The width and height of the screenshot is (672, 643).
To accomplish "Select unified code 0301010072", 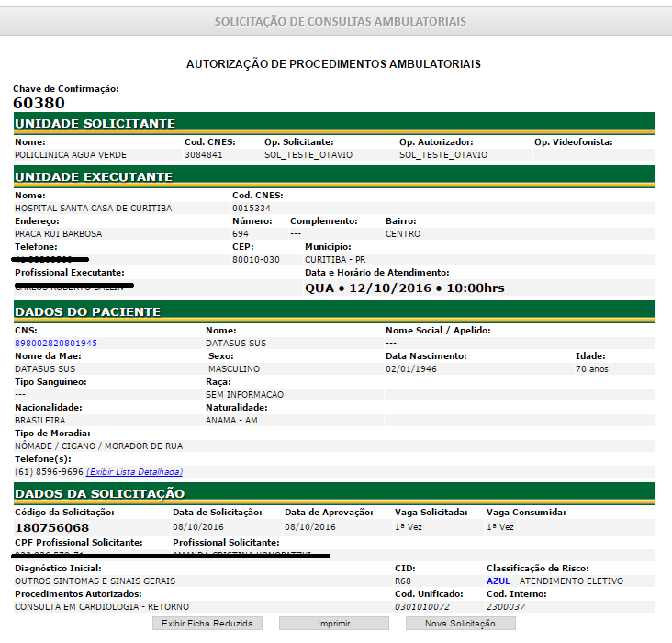I will pyautogui.click(x=421, y=607).
